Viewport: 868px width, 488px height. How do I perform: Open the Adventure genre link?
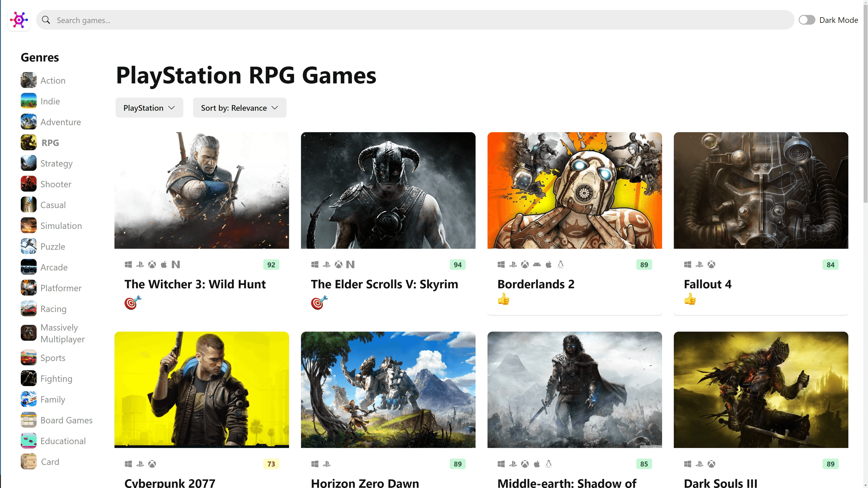(x=61, y=122)
